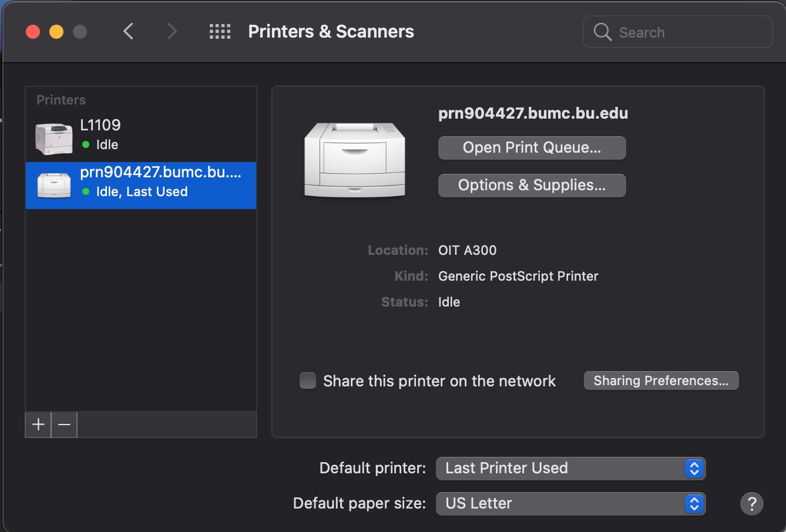Go back using the left chevron
This screenshot has height=532, width=786.
(x=129, y=31)
